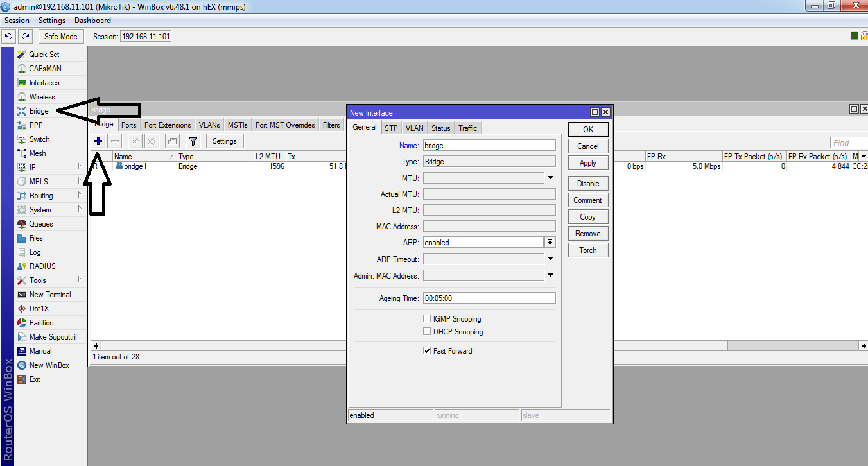The height and width of the screenshot is (466, 868).
Task: Click the cross disable button in Bridge toolbar
Action: coord(152,141)
